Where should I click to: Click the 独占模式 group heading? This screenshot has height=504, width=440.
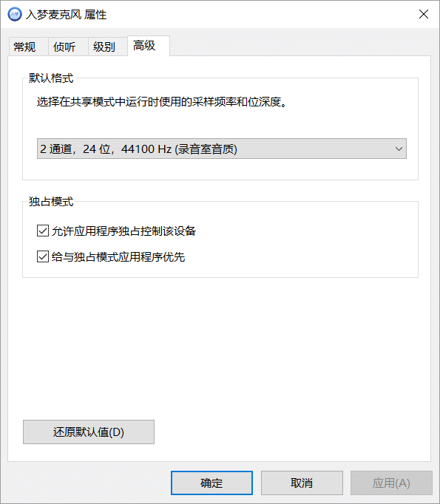[x=51, y=202]
